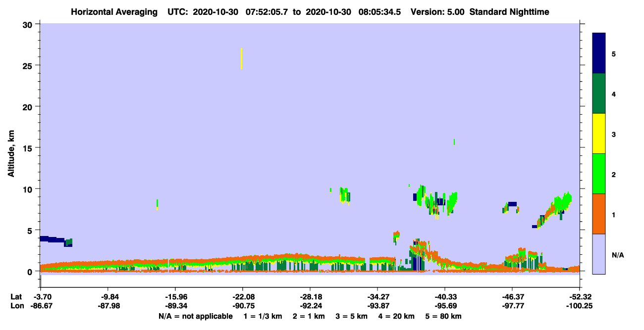
Task: Click longitude value -95.69
Action: click(x=445, y=306)
